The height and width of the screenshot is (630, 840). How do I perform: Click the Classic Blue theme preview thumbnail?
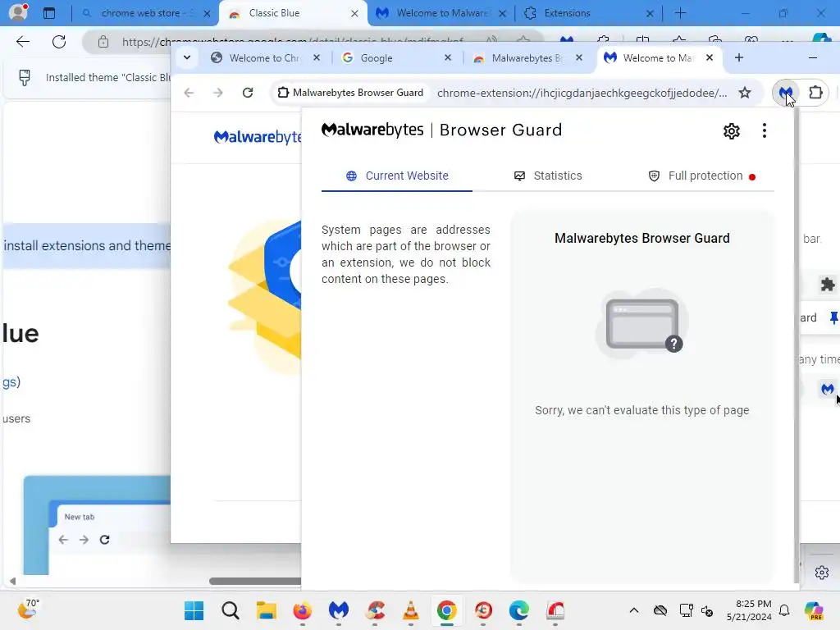97,525
